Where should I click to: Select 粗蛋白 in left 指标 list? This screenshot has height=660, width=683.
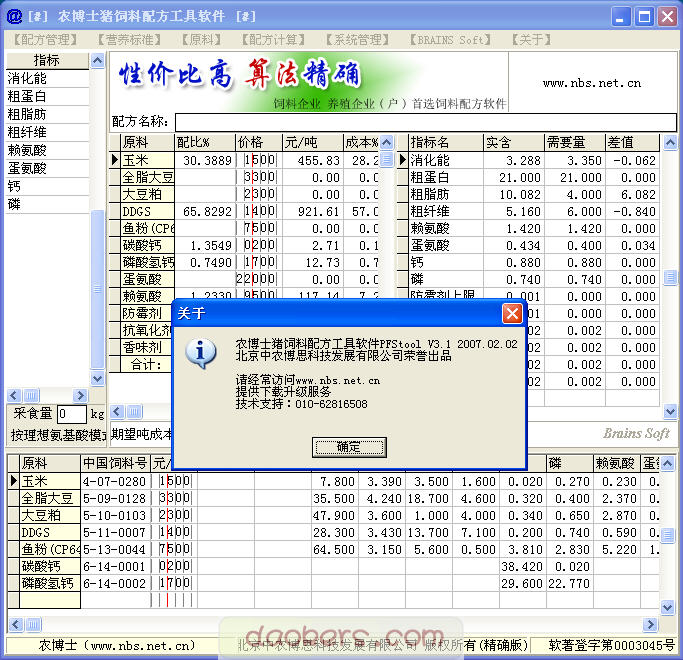point(47,96)
